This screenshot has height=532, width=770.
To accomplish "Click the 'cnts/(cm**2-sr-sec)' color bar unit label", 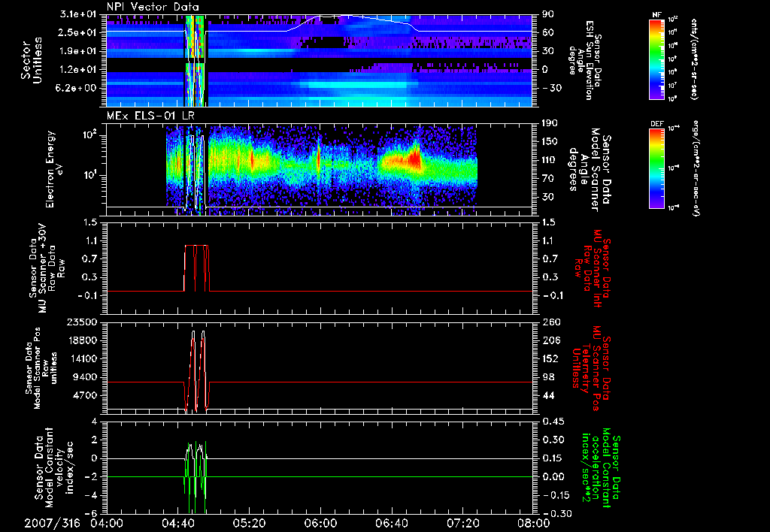I will (693, 59).
